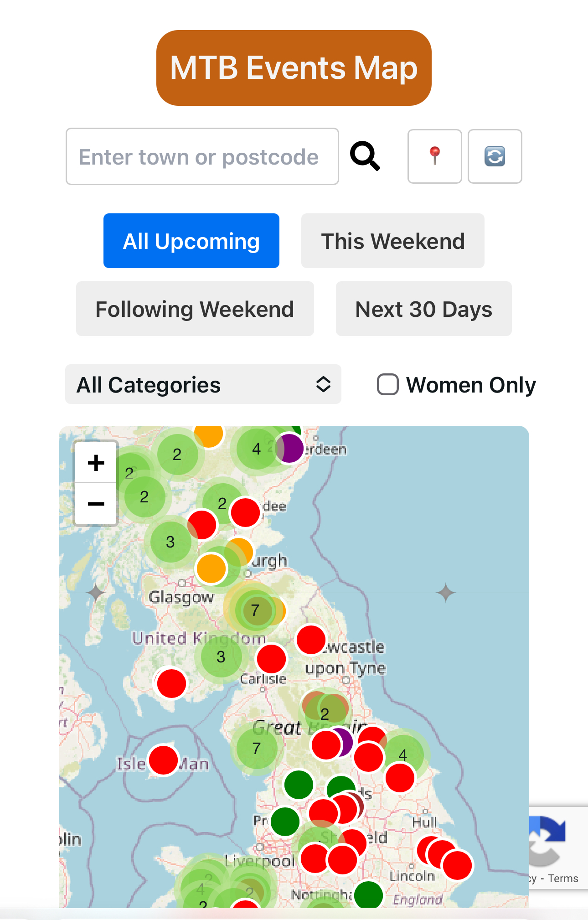
Task: Toggle Women Only checkbox
Action: (x=388, y=384)
